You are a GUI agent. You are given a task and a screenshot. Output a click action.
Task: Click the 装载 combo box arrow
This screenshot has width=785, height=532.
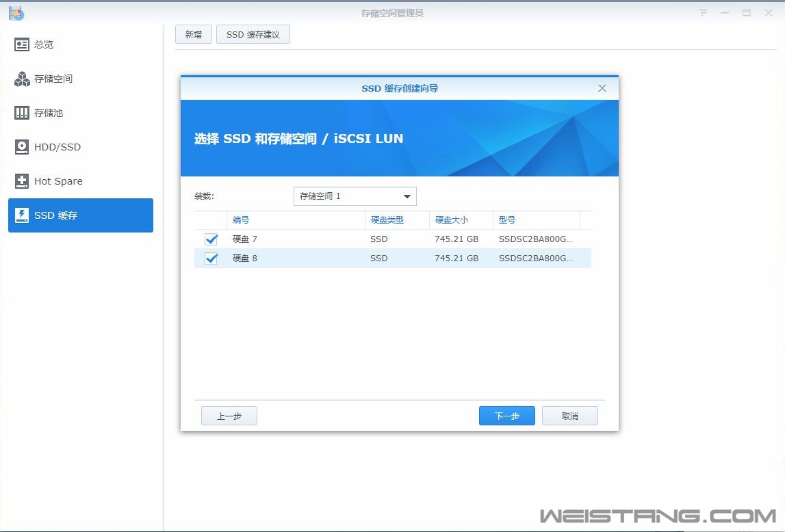pos(407,196)
